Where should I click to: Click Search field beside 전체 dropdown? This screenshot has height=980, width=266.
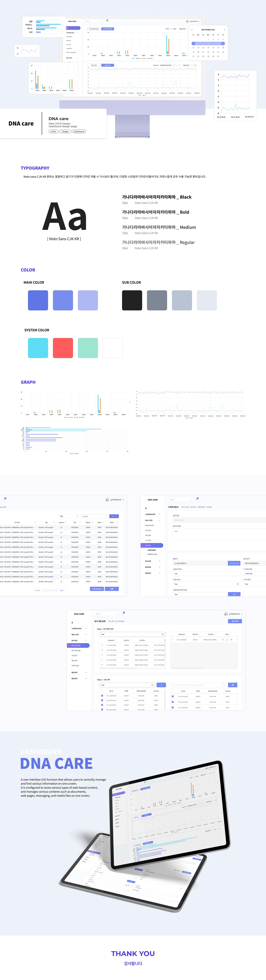click(95, 516)
